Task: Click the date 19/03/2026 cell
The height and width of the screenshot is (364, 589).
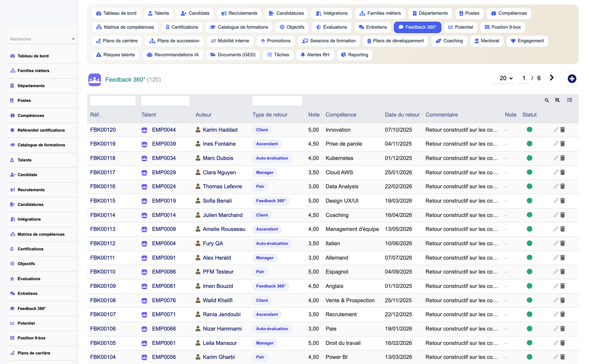Action: click(x=398, y=201)
